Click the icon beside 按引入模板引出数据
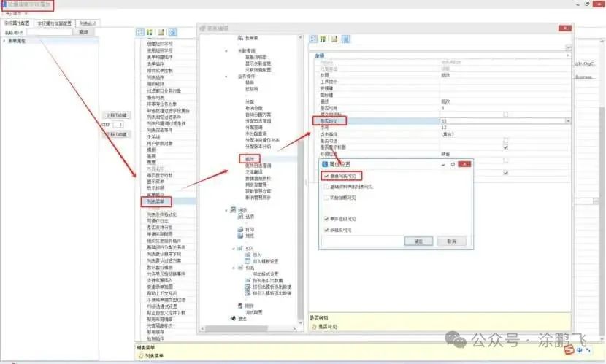The height and width of the screenshot is (364, 606). click(248, 293)
